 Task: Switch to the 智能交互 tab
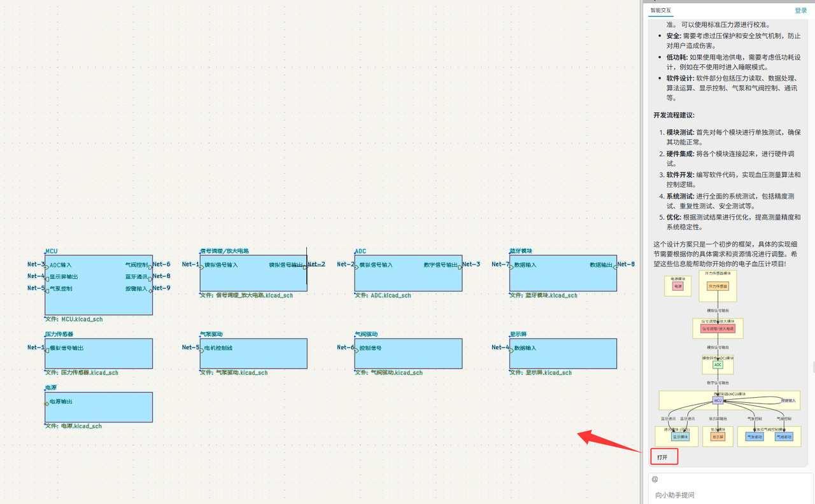point(660,10)
